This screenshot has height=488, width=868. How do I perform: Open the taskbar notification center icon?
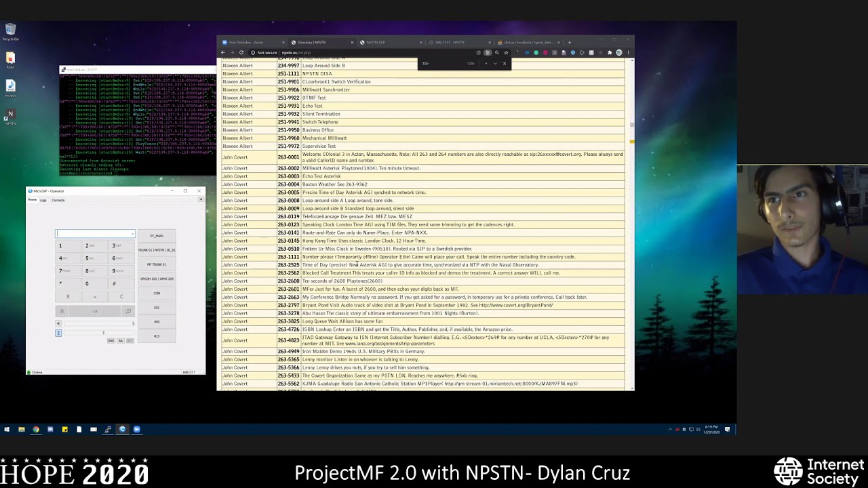728,429
